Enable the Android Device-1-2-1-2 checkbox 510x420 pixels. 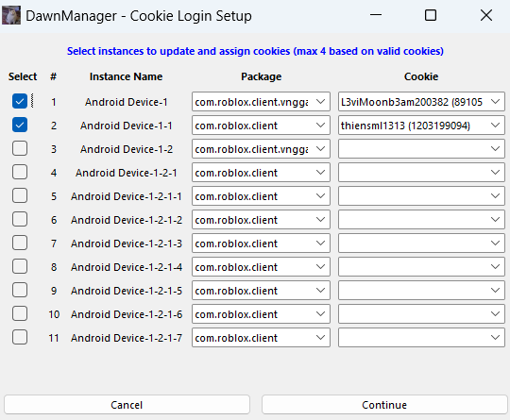pyautogui.click(x=20, y=219)
